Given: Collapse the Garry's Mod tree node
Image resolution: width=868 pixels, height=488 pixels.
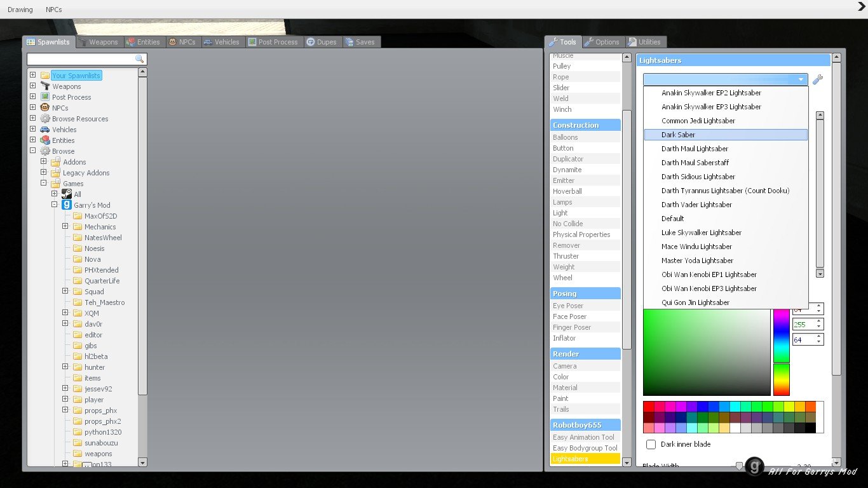Looking at the screenshot, I should pyautogui.click(x=54, y=205).
